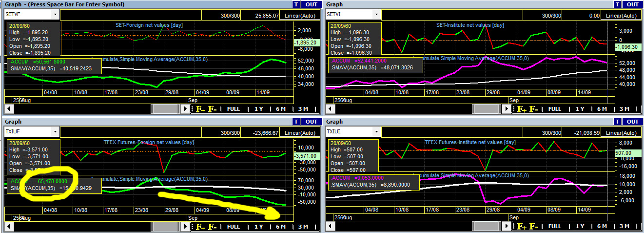Select 1Y range in the SETVF graph
Viewport: 644px width, 233px height.
click(x=258, y=109)
